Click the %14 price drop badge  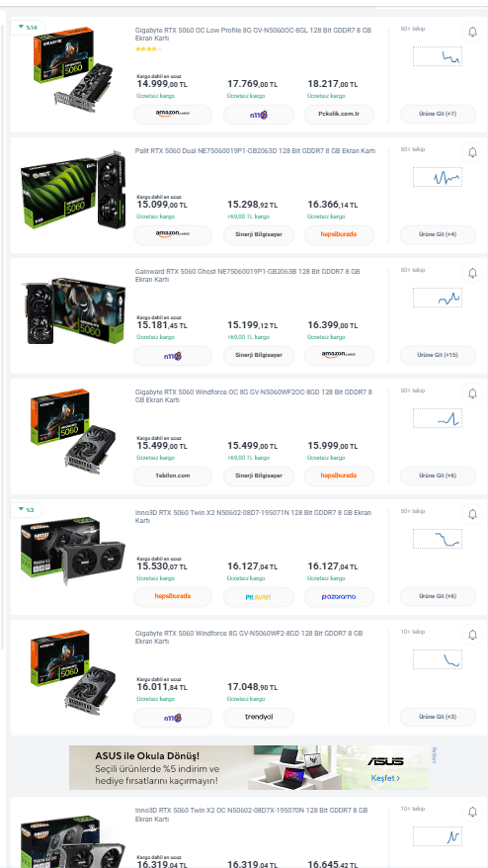[27, 27]
